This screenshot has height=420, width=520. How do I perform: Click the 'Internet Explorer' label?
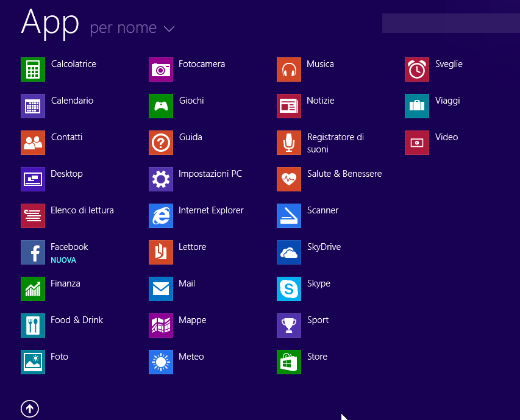pos(211,210)
